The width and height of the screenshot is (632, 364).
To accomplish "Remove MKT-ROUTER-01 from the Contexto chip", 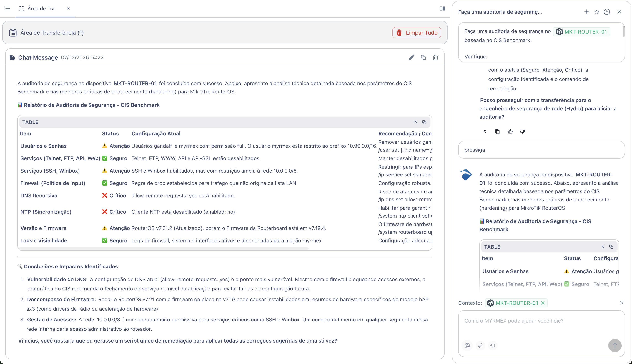I will [x=543, y=303].
